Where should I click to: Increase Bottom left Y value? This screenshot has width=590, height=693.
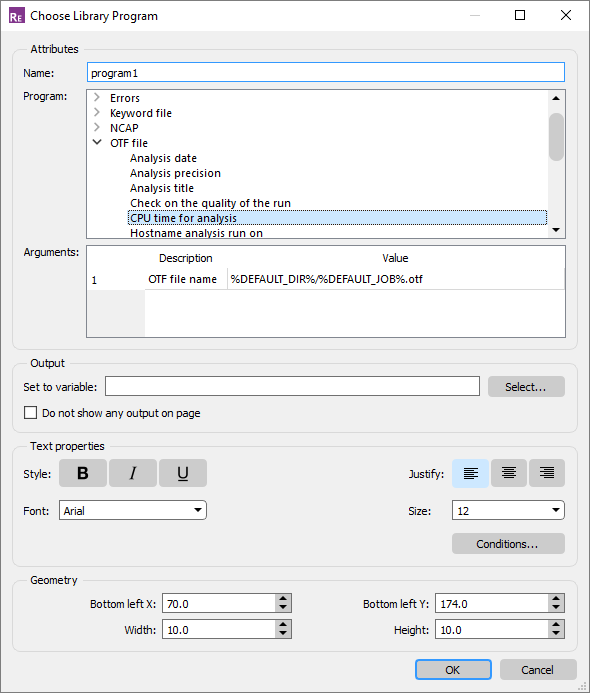point(556,599)
